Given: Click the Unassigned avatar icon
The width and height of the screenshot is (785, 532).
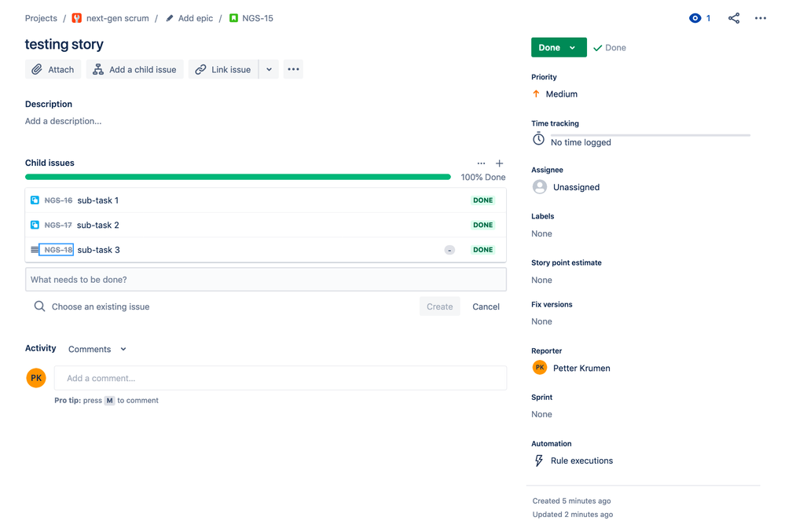Looking at the screenshot, I should click(540, 187).
